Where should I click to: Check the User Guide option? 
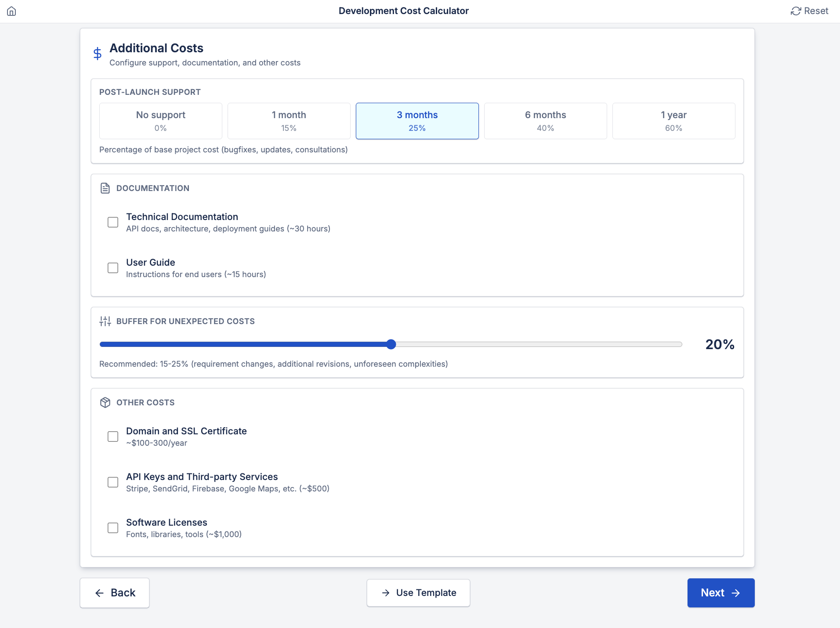click(113, 267)
